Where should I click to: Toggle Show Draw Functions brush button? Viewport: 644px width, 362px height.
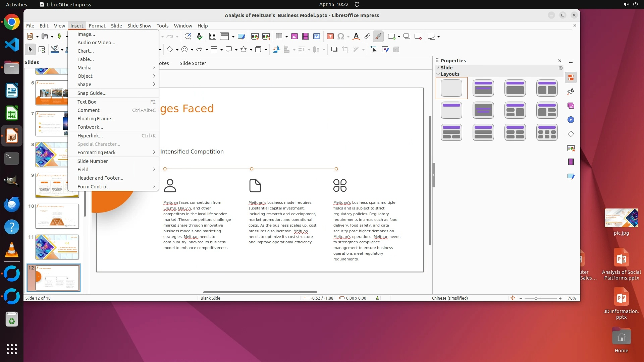(x=378, y=37)
